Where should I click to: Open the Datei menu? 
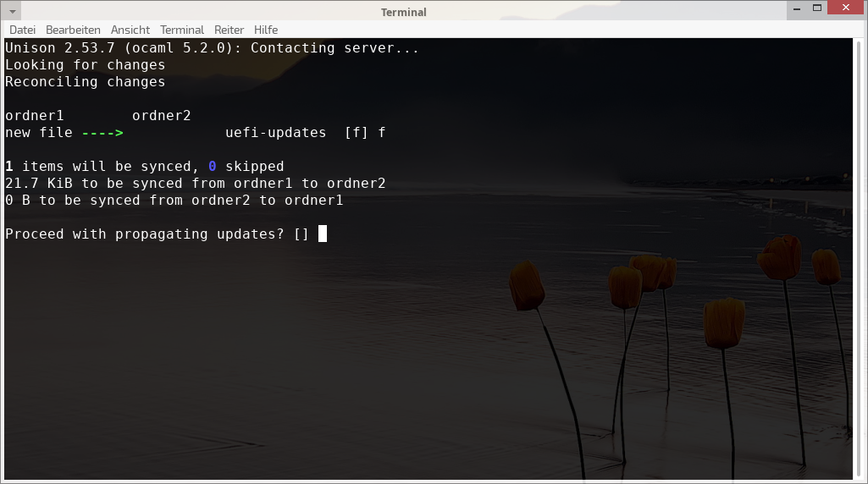click(x=23, y=30)
